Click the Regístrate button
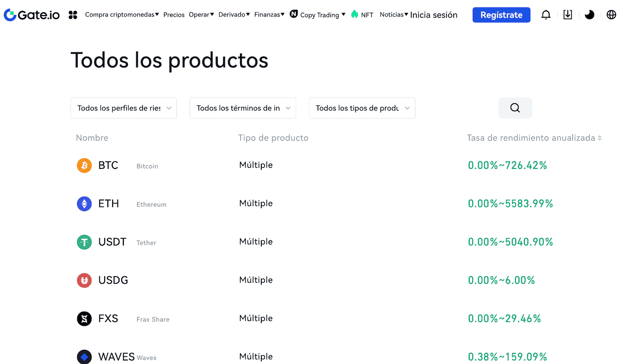Image resolution: width=621 pixels, height=364 pixels. pos(501,15)
